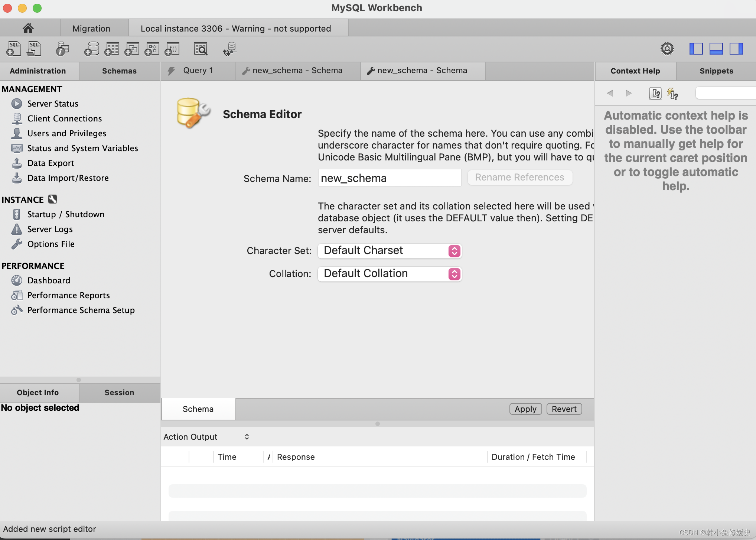Click the reconnect to DBMS icon
This screenshot has width=756, height=540.
[x=230, y=49]
